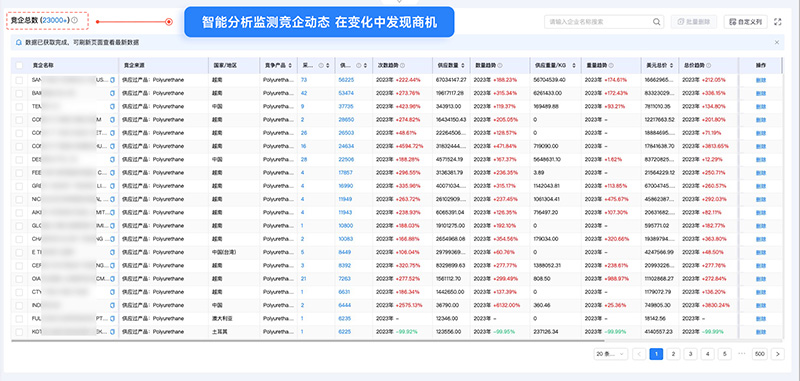Sort by 竞争产品 column arrows
The image size is (800, 381).
[290, 65]
